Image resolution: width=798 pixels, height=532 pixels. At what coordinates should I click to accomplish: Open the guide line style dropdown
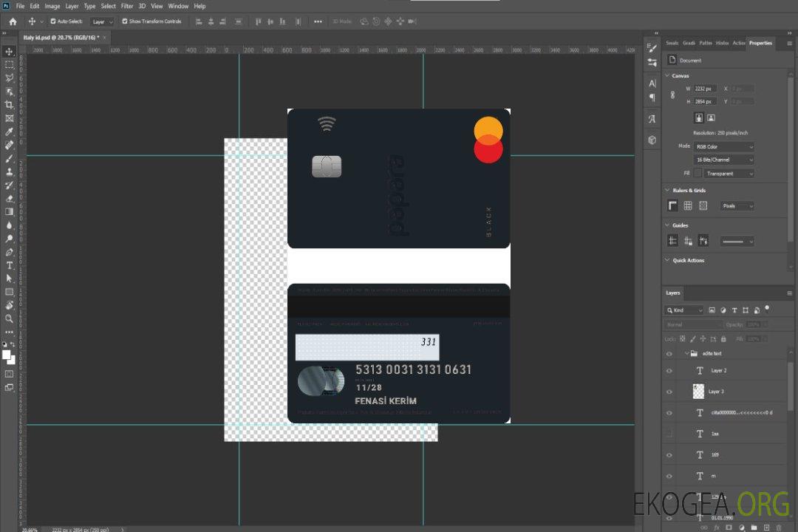point(737,242)
